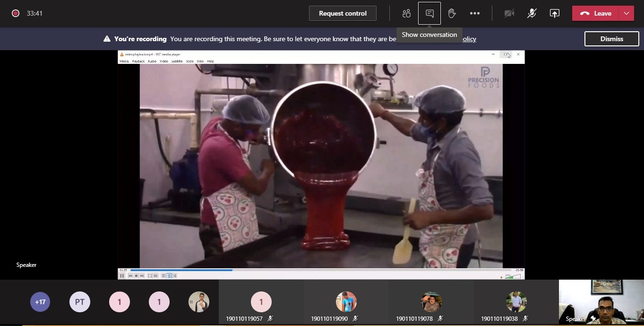Open More actions ellipsis menu
Image resolution: width=644 pixels, height=326 pixels.
475,13
